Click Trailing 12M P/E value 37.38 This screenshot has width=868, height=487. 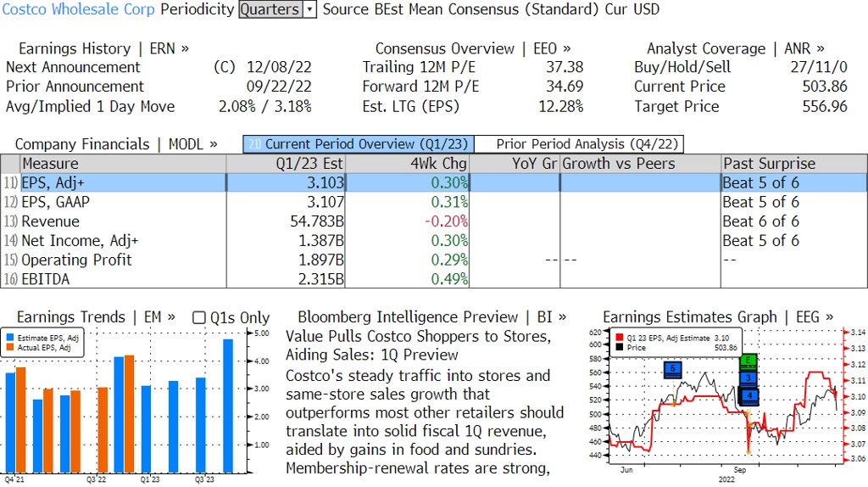click(x=565, y=67)
